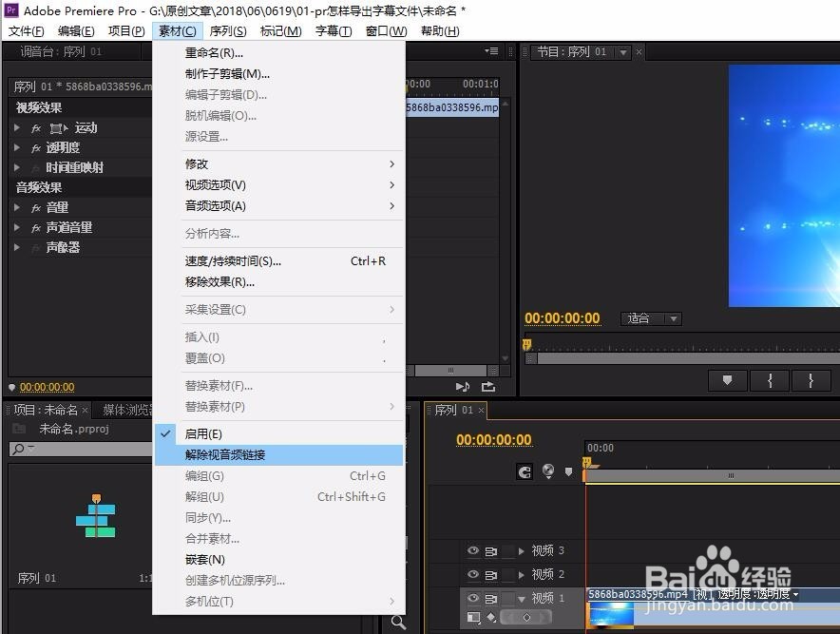Click the fx toggle for 透明度 effect
The width and height of the screenshot is (840, 634).
36,148
